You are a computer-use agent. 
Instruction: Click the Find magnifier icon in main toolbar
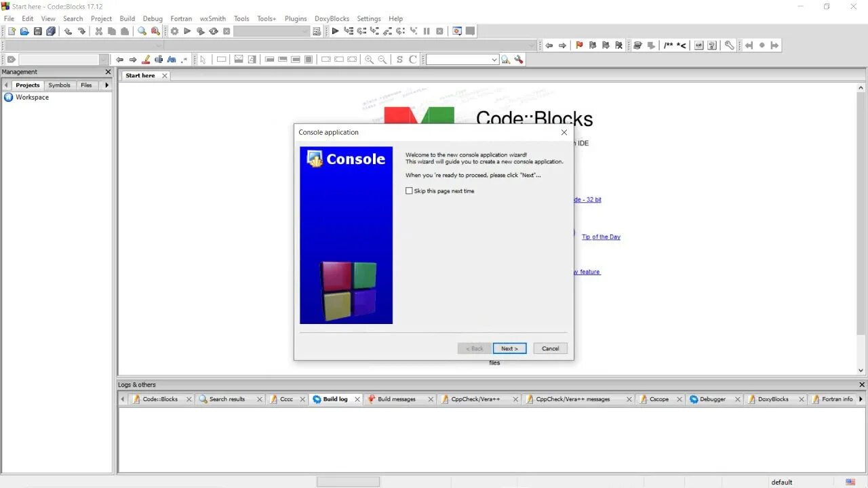point(142,31)
